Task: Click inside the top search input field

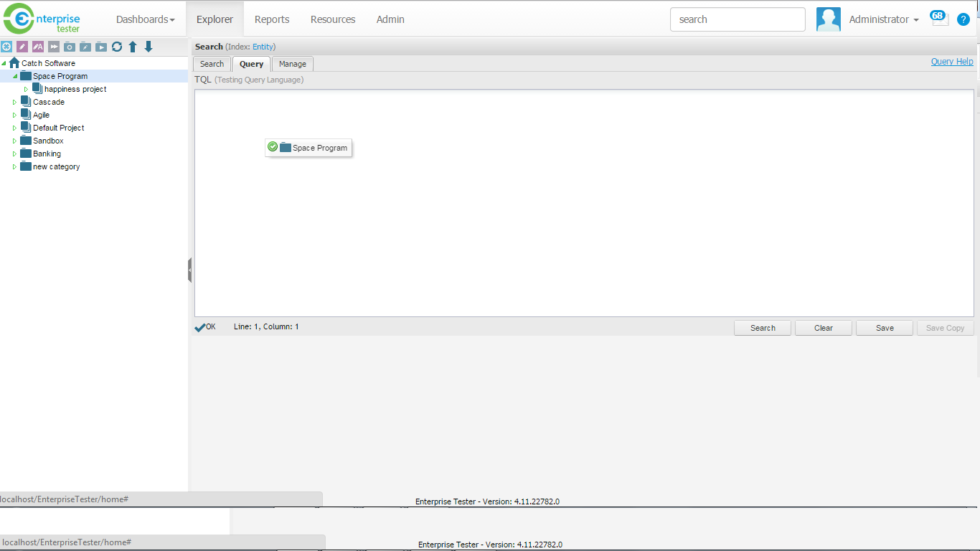Action: pyautogui.click(x=738, y=19)
